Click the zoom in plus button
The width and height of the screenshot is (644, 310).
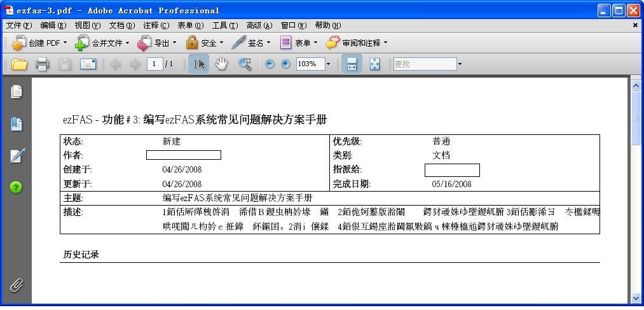(x=285, y=64)
